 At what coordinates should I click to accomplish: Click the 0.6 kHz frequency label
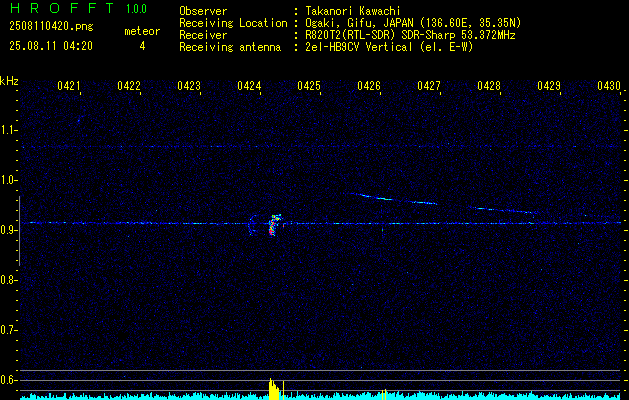pos(8,380)
